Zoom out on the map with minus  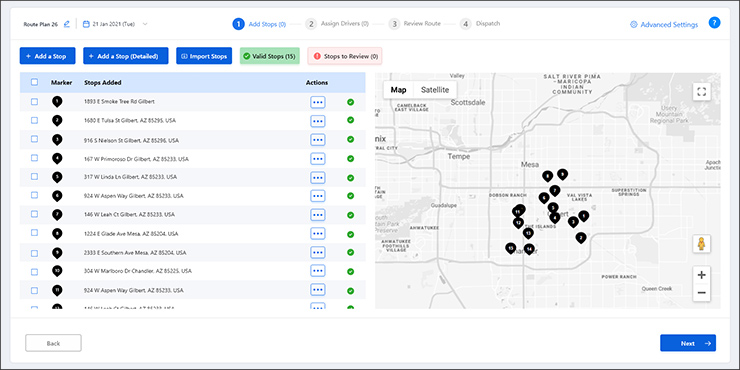[701, 293]
